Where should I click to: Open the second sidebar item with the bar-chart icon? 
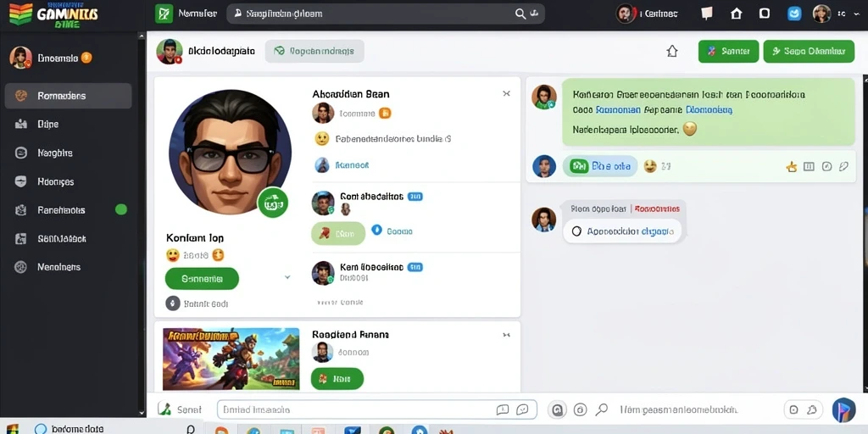(68, 124)
